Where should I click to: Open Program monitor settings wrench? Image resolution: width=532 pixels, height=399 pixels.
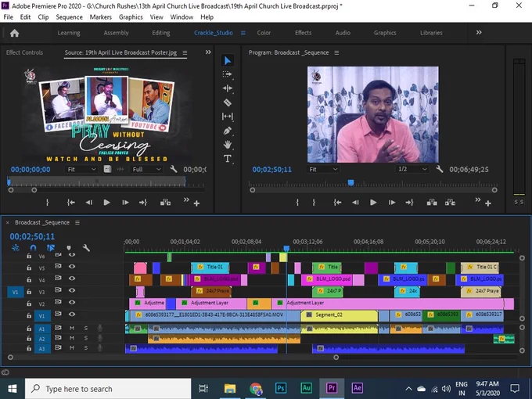click(x=440, y=169)
